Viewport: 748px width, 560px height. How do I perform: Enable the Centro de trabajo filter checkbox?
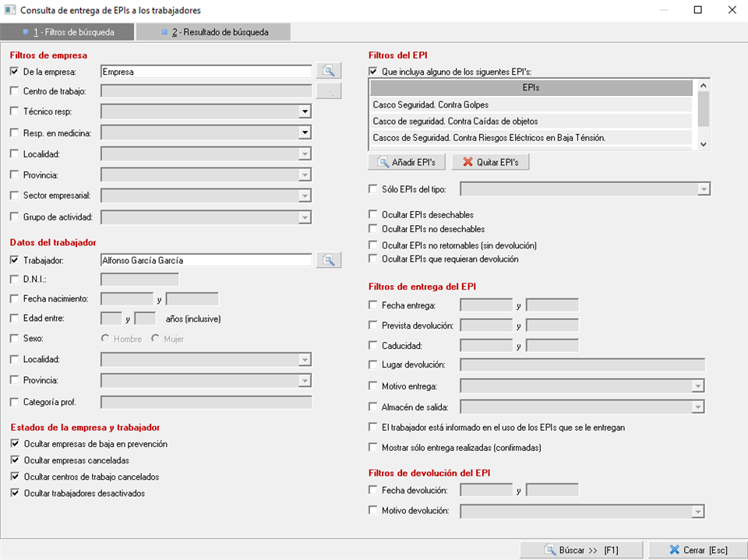click(x=15, y=92)
